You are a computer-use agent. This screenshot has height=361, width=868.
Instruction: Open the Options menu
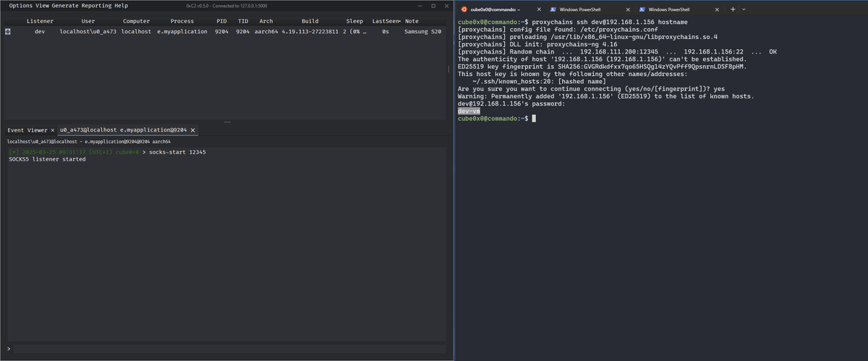coord(21,6)
